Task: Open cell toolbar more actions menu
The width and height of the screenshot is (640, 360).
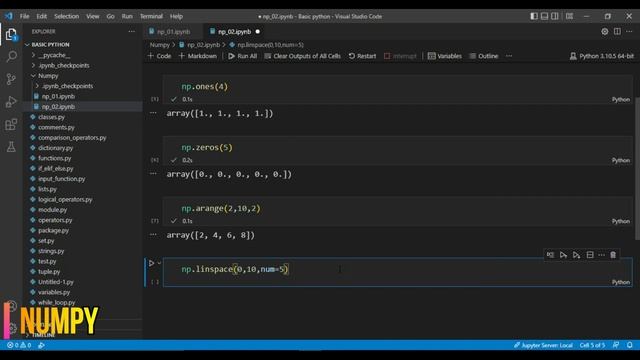Action: point(602,255)
